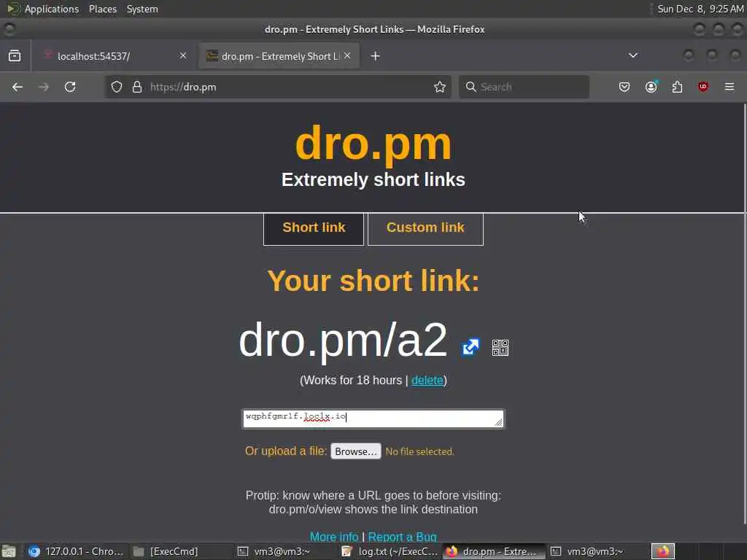Click the Browse... file upload button
The width and height of the screenshot is (747, 560).
point(356,451)
